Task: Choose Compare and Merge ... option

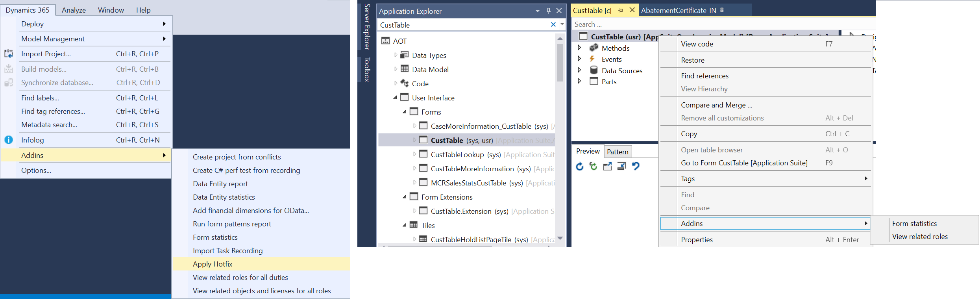Action: [766, 105]
